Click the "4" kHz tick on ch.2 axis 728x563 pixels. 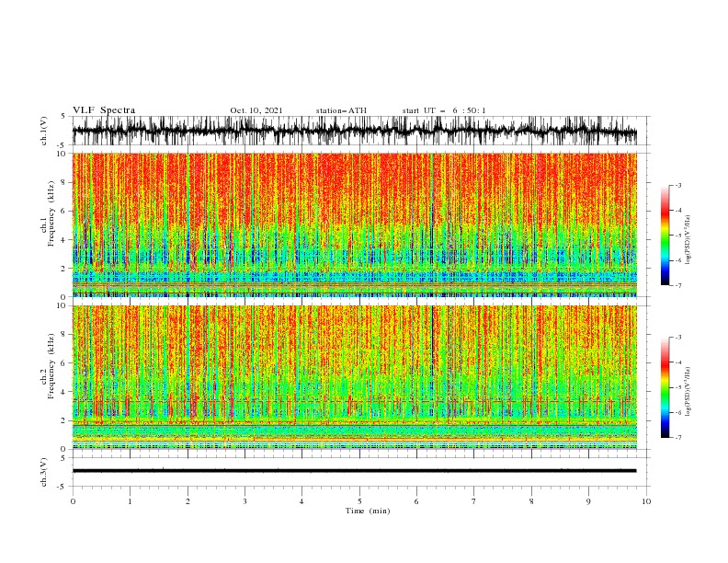63,392
